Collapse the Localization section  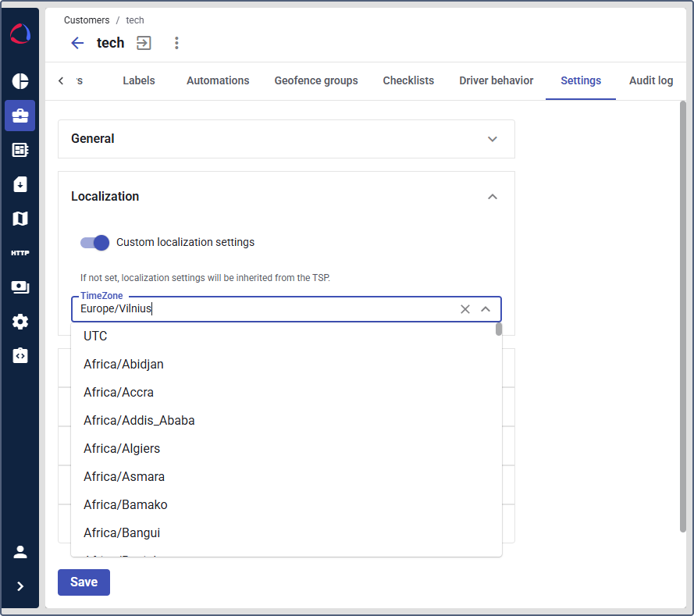point(492,197)
